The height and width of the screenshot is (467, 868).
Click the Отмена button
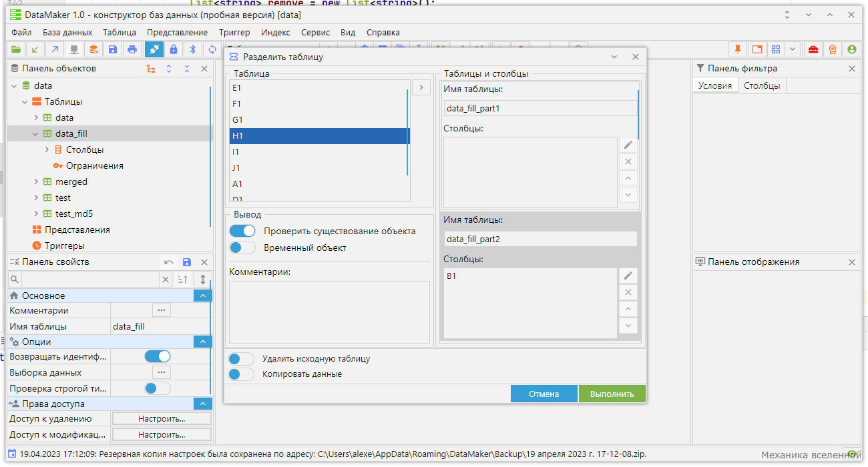coord(544,394)
